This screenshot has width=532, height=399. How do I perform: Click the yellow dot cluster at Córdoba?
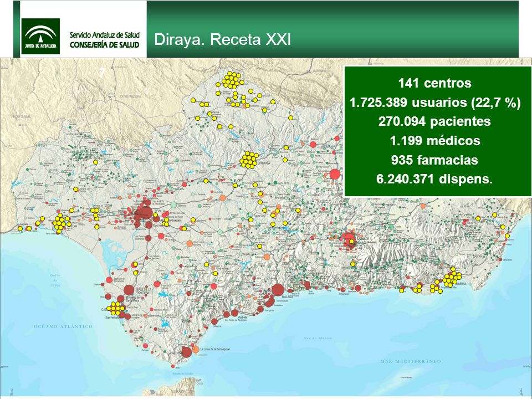click(x=249, y=160)
